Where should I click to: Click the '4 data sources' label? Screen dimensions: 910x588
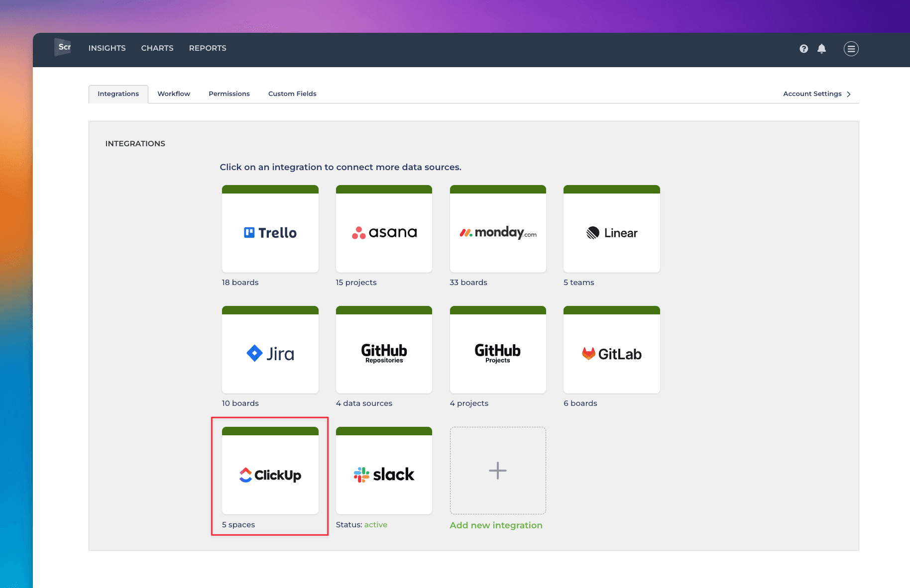click(x=364, y=403)
